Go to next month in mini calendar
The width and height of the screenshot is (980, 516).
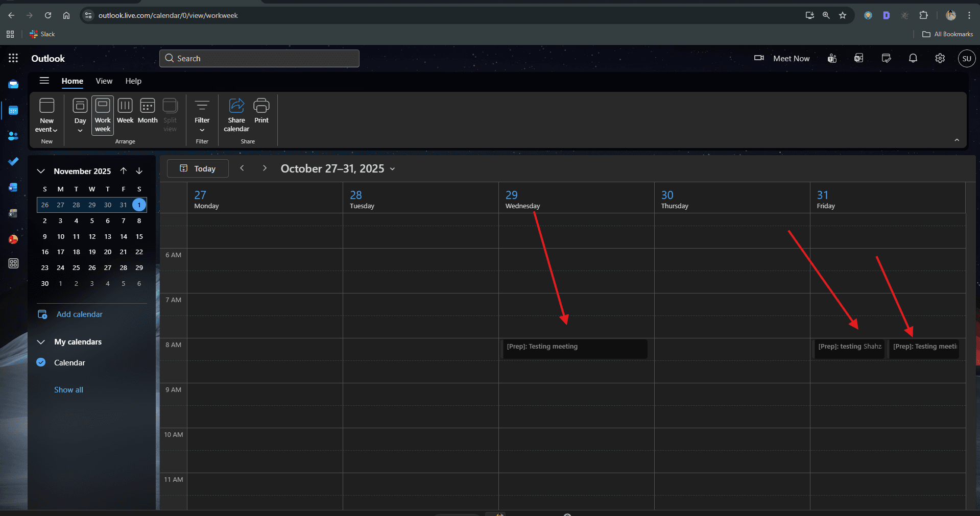139,171
